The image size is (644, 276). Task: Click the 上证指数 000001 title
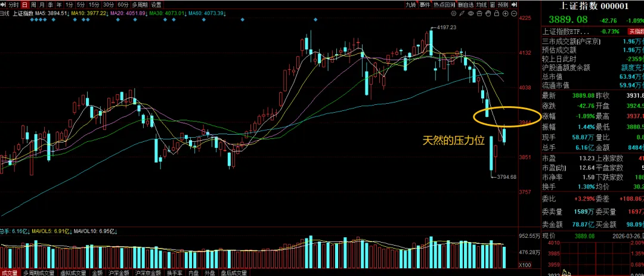click(x=595, y=6)
